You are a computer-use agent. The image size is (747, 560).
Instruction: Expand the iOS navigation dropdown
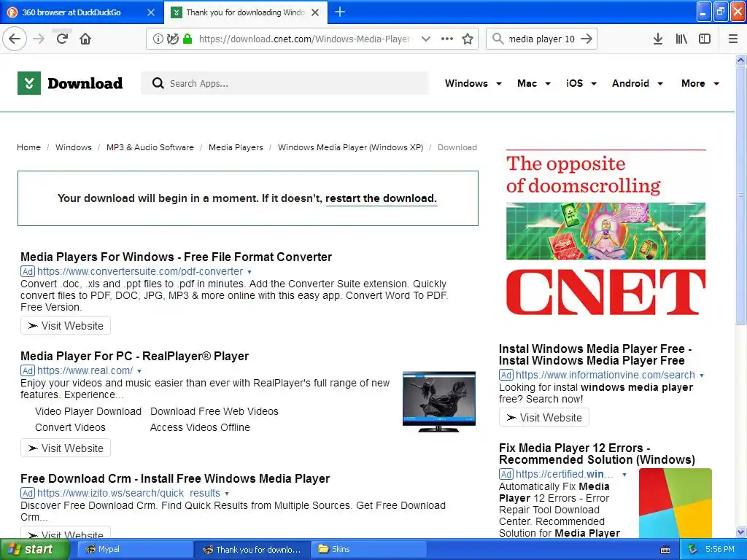(x=594, y=84)
